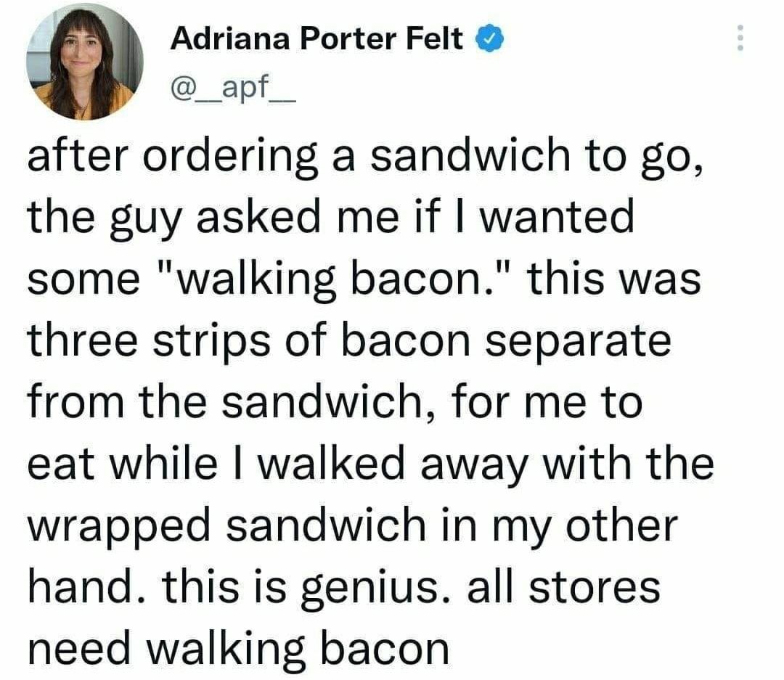This screenshot has width=784, height=680.
Task: Click the words "wrapped sandwich"
Action: [x=234, y=525]
